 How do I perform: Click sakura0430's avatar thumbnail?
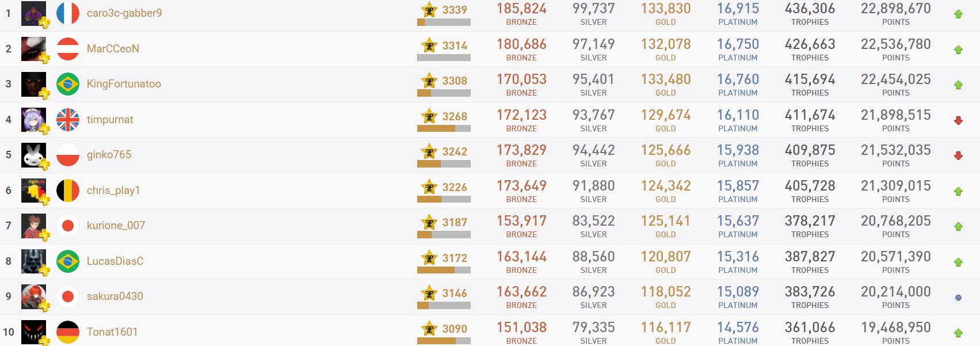pos(33,296)
